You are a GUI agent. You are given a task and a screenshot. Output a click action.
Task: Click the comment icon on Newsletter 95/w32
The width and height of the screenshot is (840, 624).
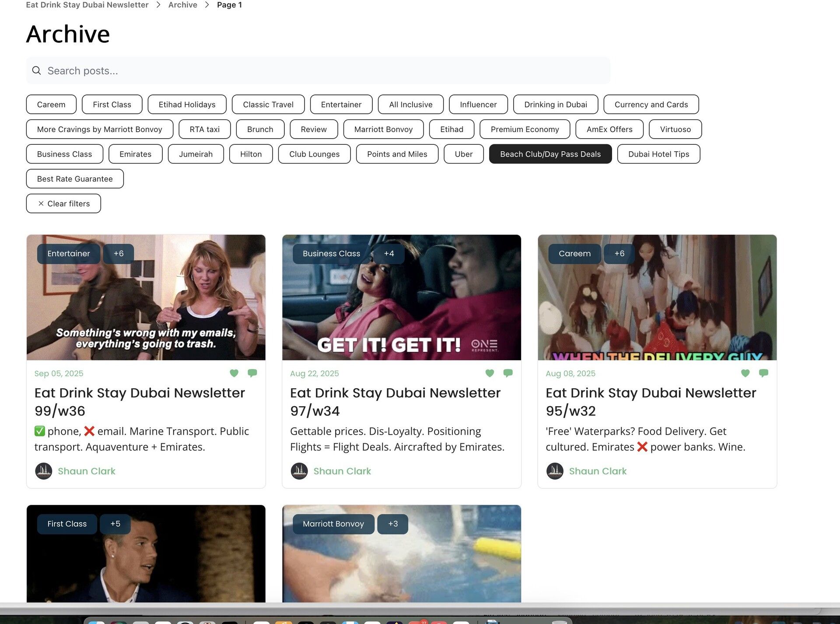763,373
